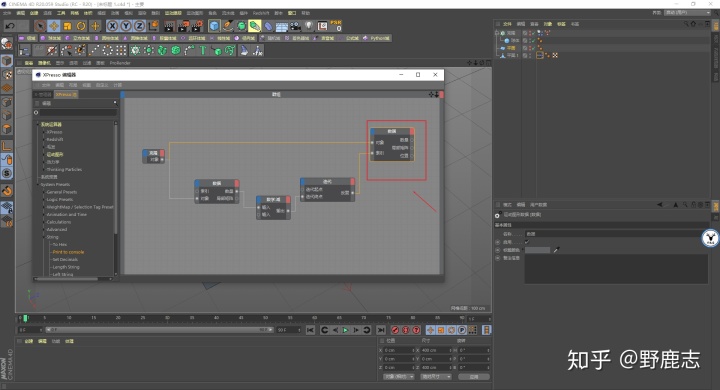Open the coordinate mode dropdown below position fields

(x=399, y=377)
